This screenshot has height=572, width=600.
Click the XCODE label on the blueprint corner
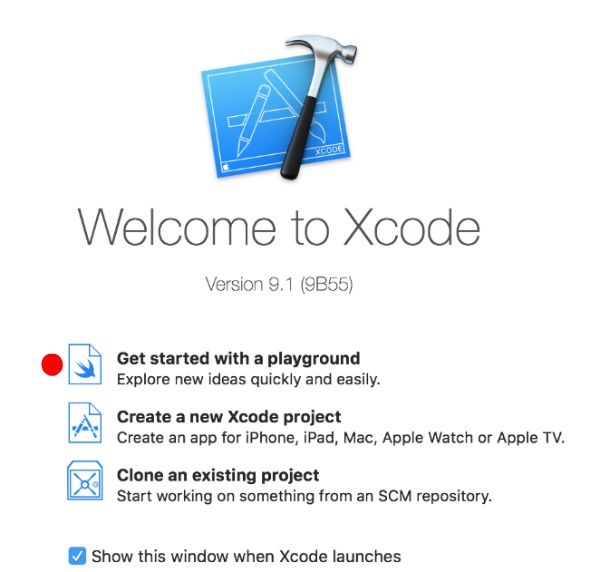pos(329,150)
